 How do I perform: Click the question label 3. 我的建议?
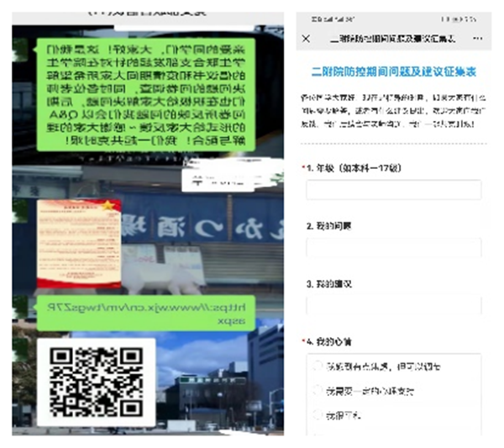pyautogui.click(x=328, y=284)
